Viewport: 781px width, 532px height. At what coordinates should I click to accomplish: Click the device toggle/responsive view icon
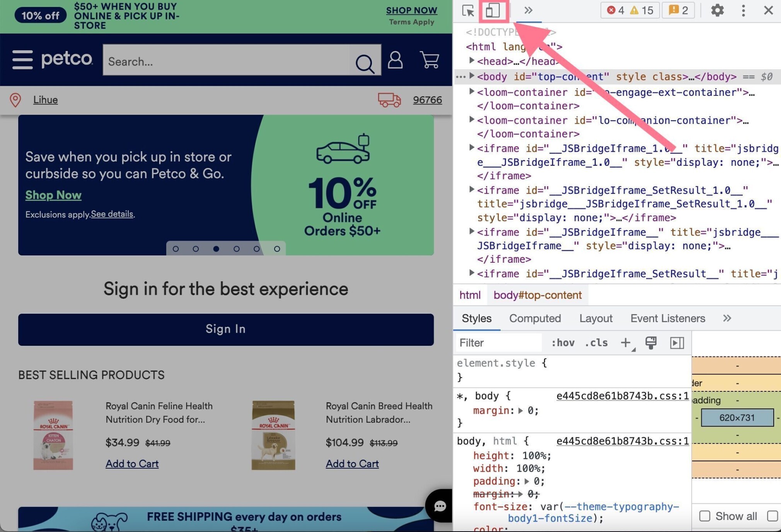coord(494,10)
